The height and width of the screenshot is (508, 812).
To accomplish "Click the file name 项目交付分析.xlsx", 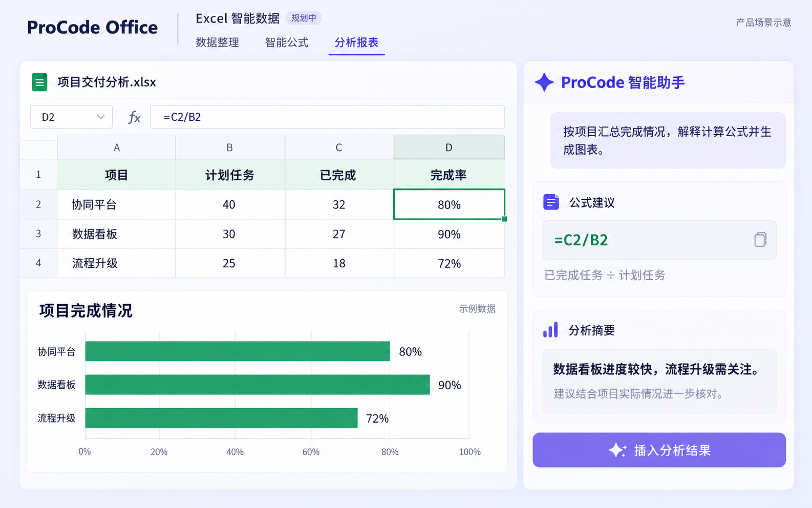I will point(106,82).
